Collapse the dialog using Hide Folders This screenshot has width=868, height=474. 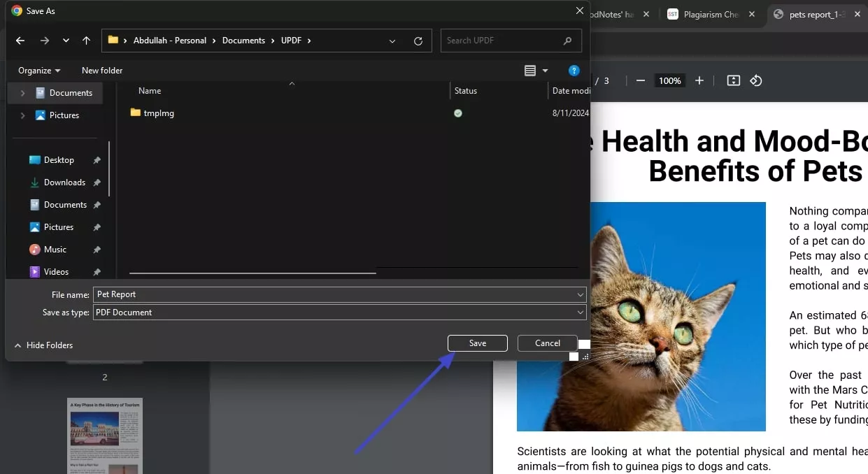43,345
